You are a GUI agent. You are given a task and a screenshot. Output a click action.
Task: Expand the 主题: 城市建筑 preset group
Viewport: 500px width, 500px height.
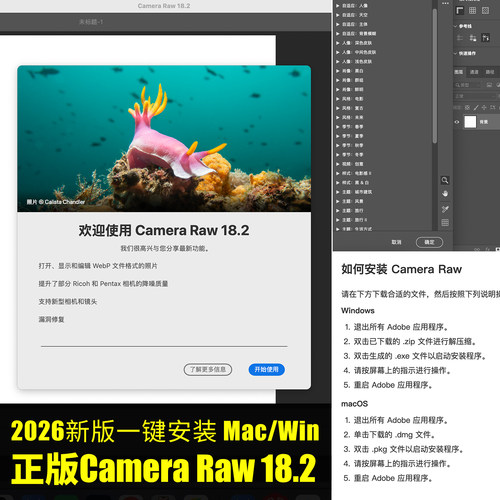tap(337, 192)
